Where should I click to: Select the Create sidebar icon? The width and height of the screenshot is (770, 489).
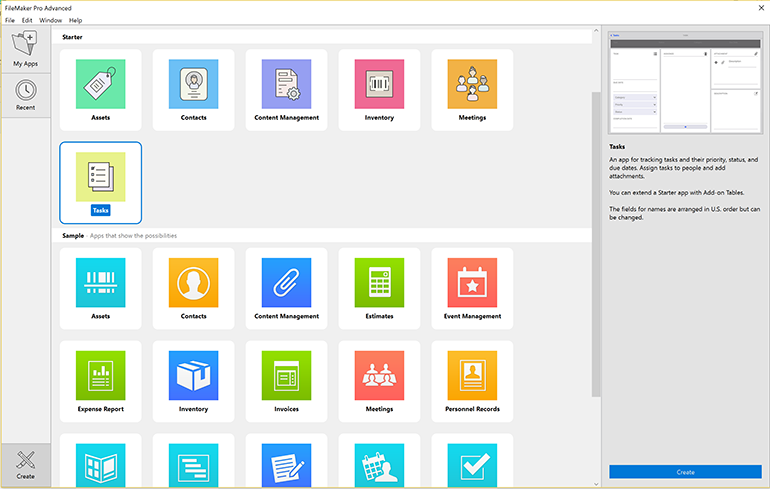point(26,465)
